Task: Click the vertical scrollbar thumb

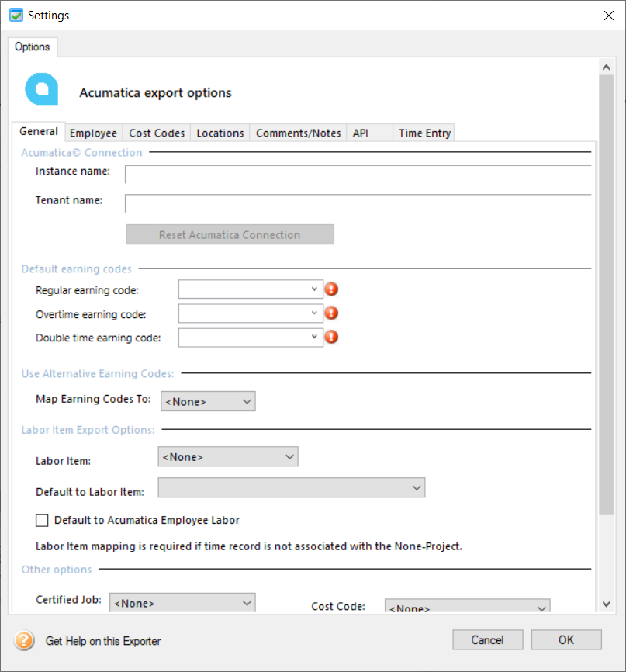Action: pyautogui.click(x=607, y=296)
